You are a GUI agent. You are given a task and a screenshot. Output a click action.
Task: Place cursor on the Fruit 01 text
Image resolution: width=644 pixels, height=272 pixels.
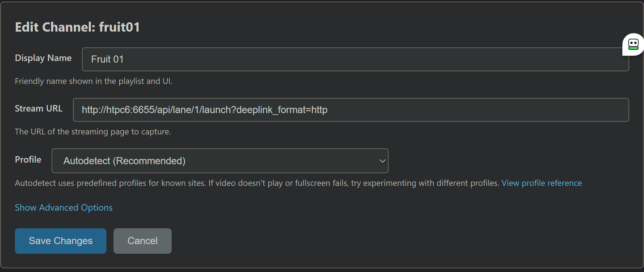pos(107,59)
